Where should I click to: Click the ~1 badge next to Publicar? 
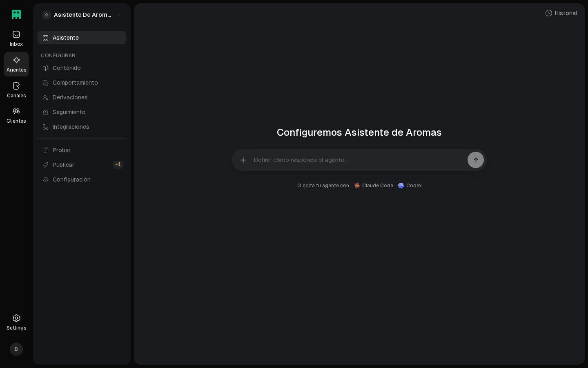point(118,165)
